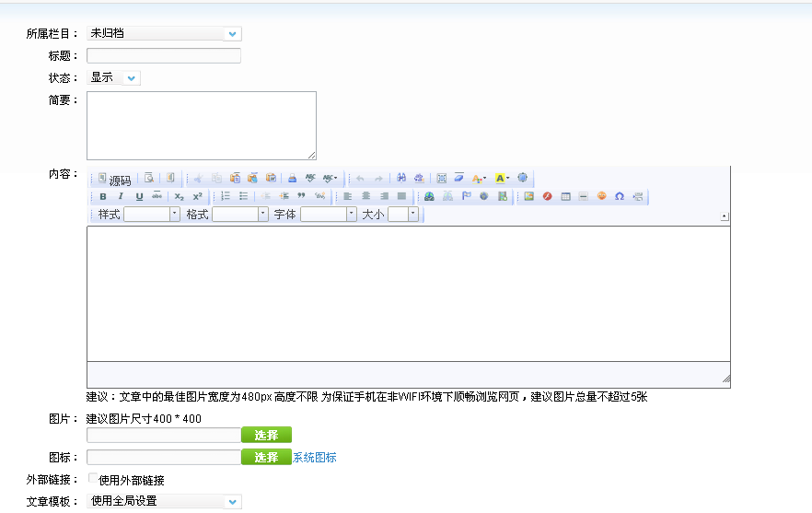
Task: Click 选择 button for 图片 upload
Action: 266,435
